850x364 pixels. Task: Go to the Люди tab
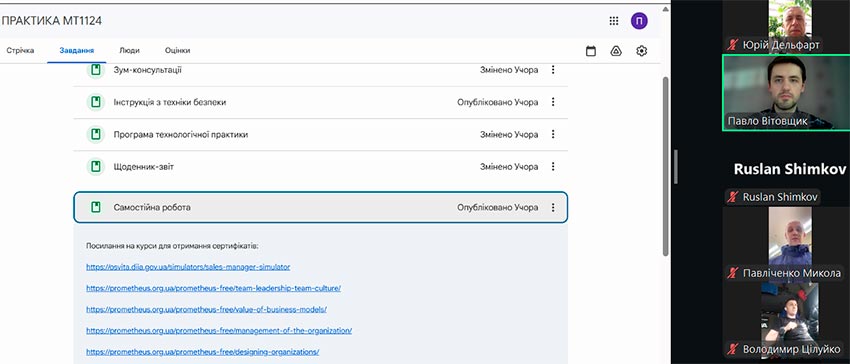point(129,50)
